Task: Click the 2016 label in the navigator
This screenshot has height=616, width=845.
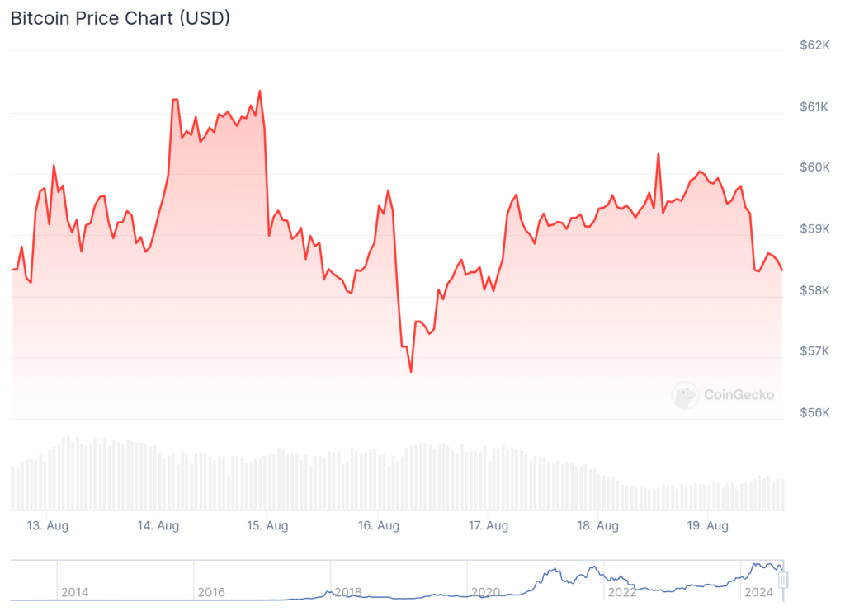Action: 211,592
